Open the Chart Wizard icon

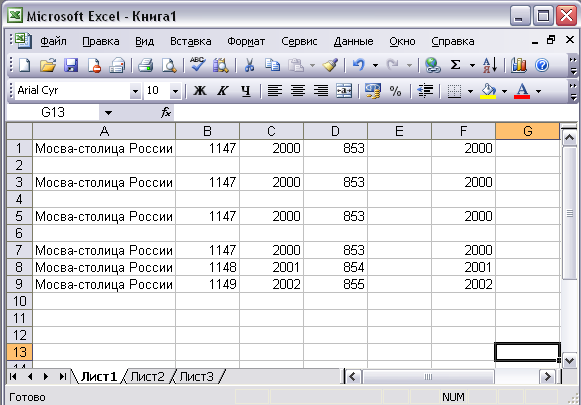click(518, 65)
